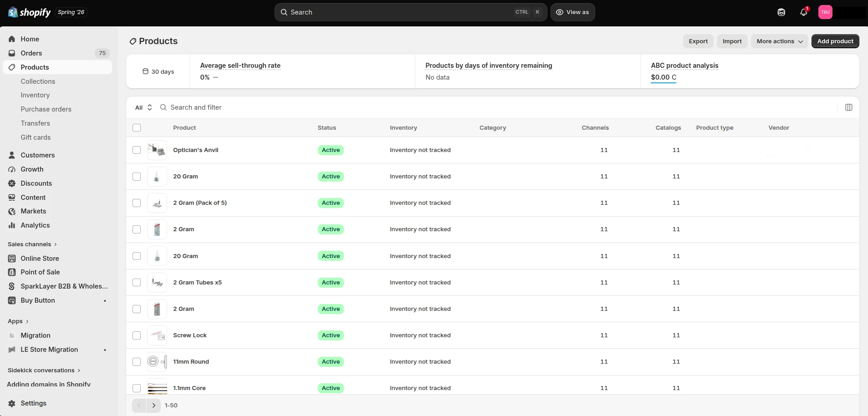Click the Buy Button icon
The height and width of the screenshot is (416, 868).
click(12, 300)
